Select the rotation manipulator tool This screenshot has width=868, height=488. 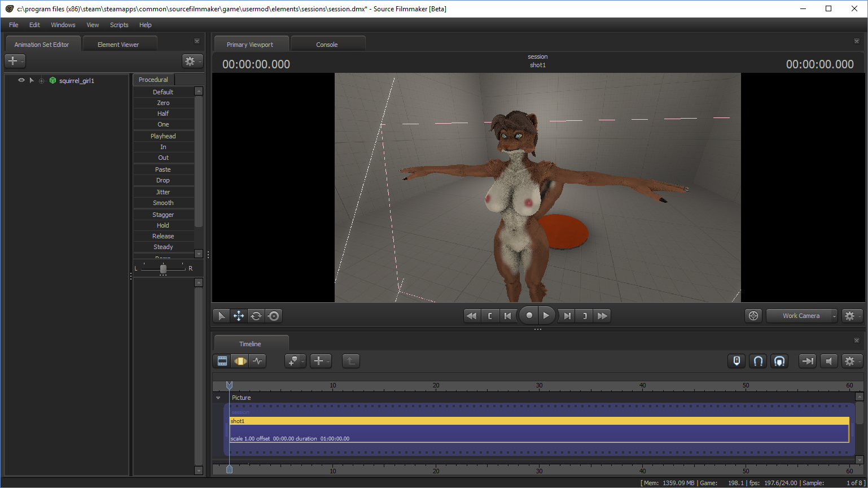(x=256, y=316)
